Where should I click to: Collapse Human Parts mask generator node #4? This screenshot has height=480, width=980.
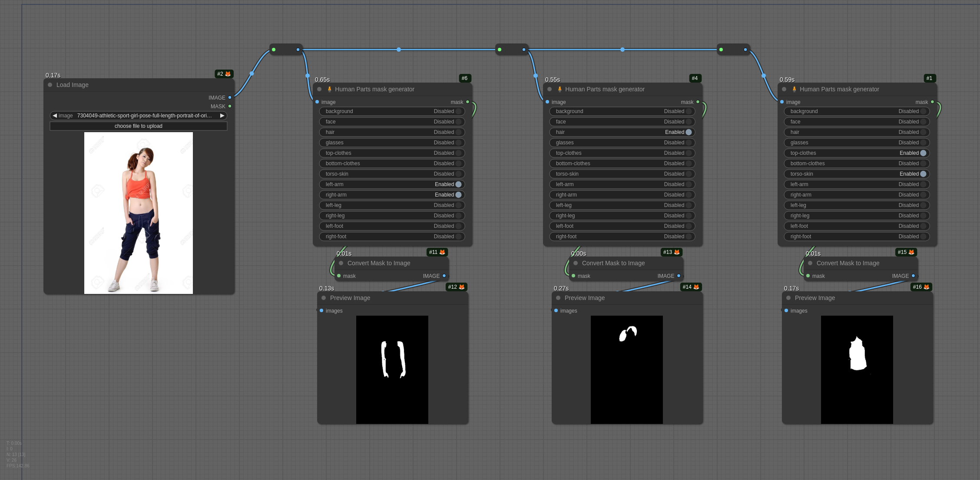[x=550, y=89]
